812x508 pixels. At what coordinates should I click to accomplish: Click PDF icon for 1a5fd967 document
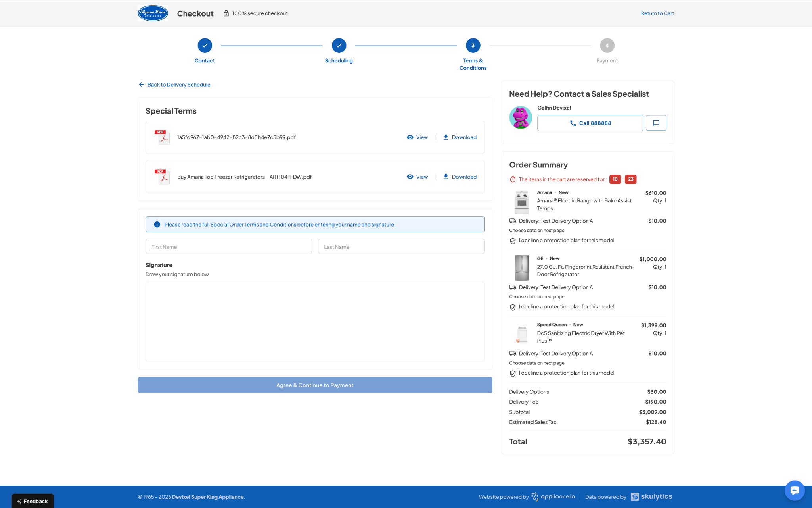(162, 137)
